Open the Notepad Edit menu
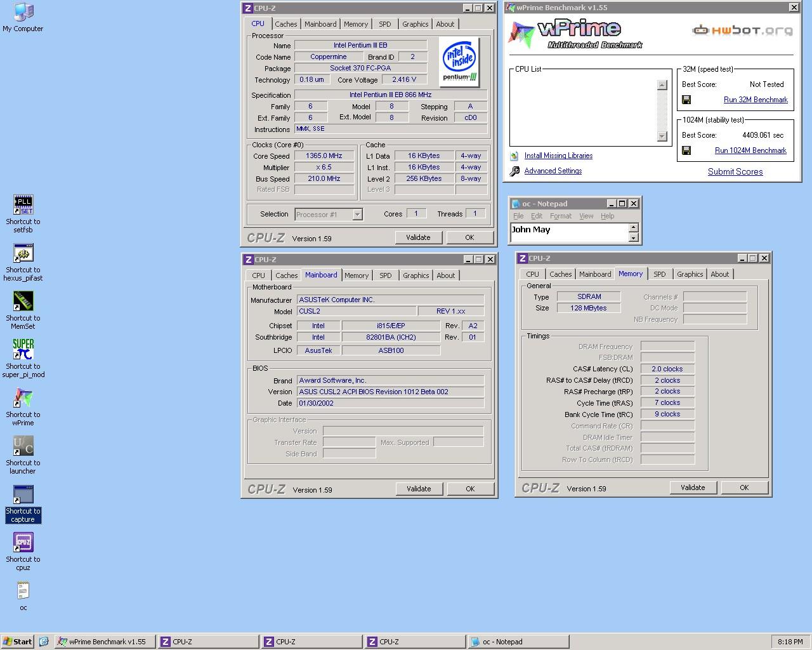812x650 pixels. pyautogui.click(x=537, y=216)
